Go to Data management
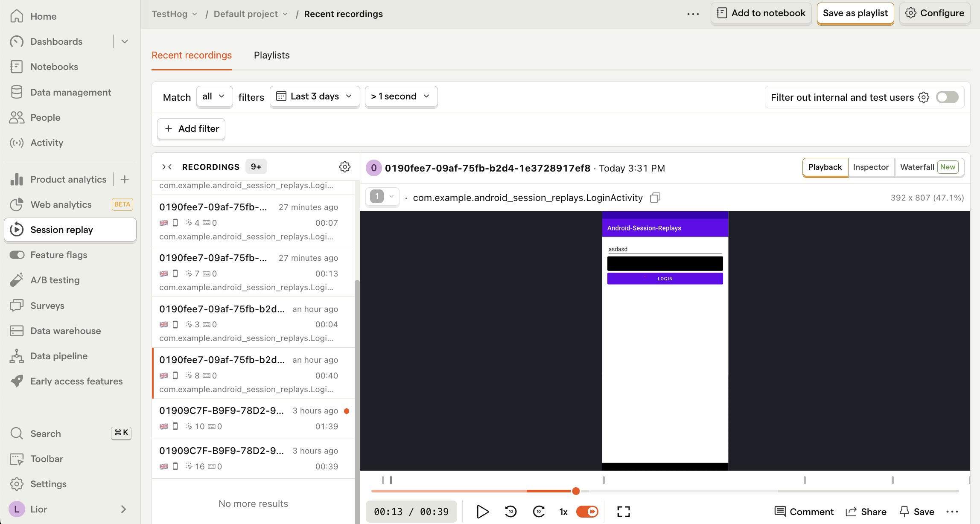The width and height of the screenshot is (980, 524). pyautogui.click(x=70, y=92)
